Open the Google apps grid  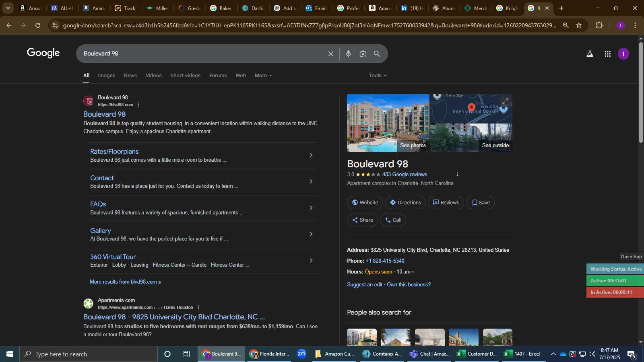point(607,54)
